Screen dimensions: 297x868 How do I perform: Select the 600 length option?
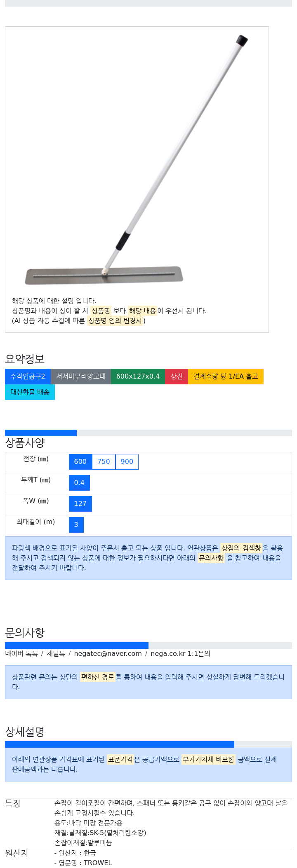(x=80, y=462)
